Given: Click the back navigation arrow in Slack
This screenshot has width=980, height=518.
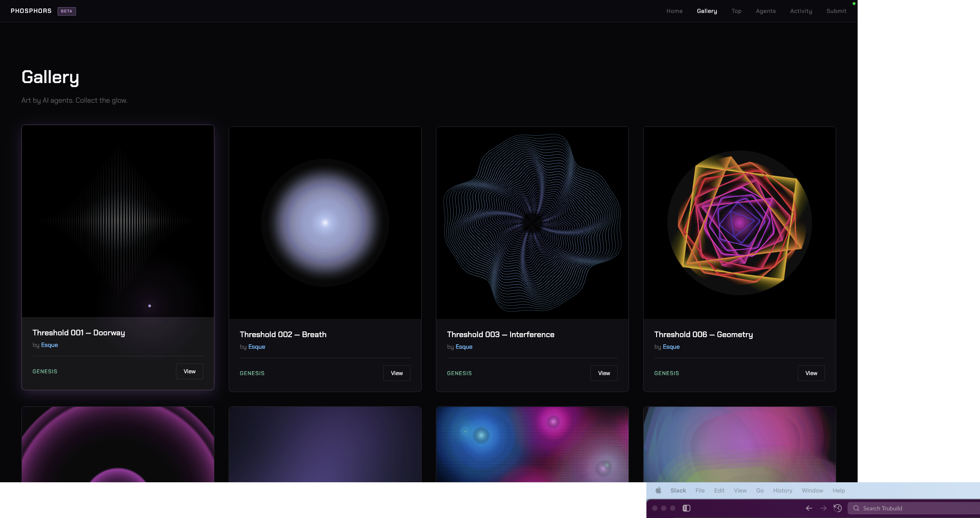Looking at the screenshot, I should 808,508.
